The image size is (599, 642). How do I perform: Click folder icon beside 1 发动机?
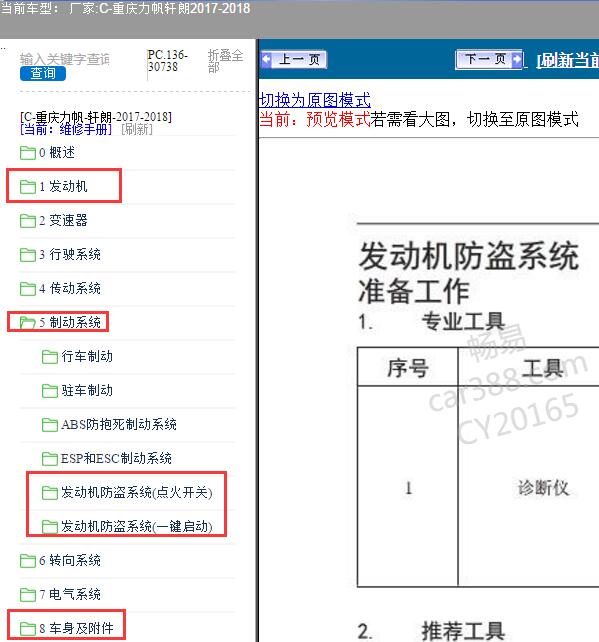[x=27, y=187]
